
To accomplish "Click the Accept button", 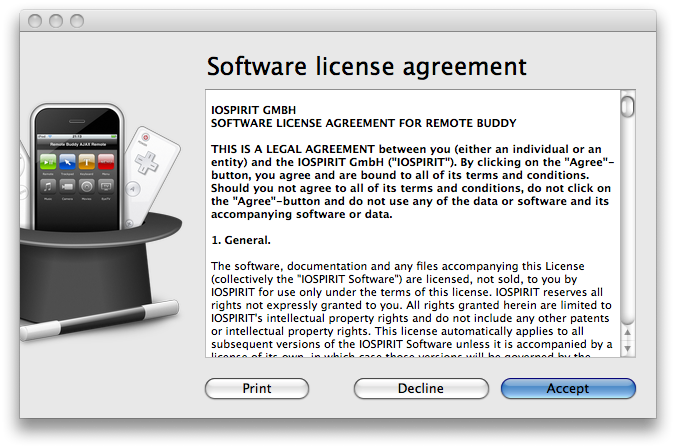I will click(568, 388).
